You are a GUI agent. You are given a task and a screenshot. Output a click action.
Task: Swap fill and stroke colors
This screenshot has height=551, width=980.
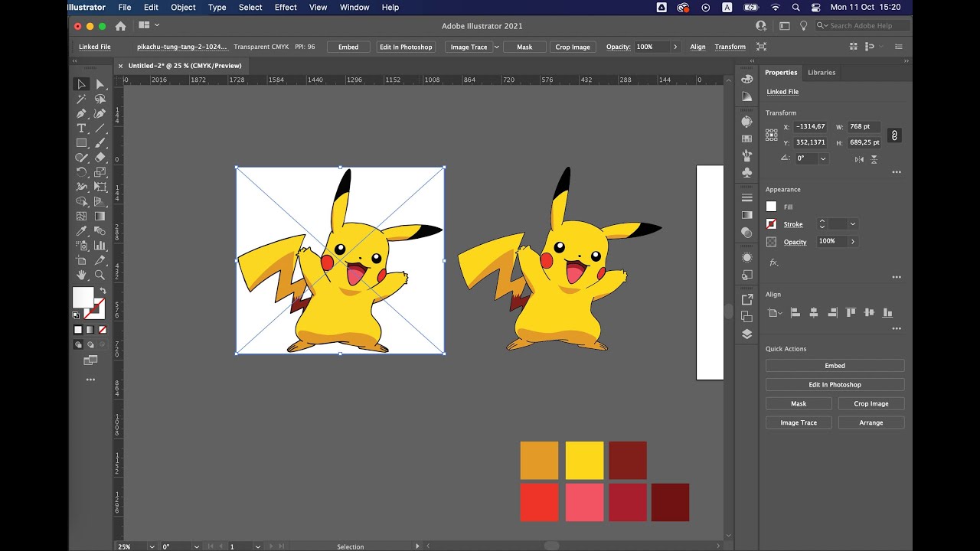[102, 289]
